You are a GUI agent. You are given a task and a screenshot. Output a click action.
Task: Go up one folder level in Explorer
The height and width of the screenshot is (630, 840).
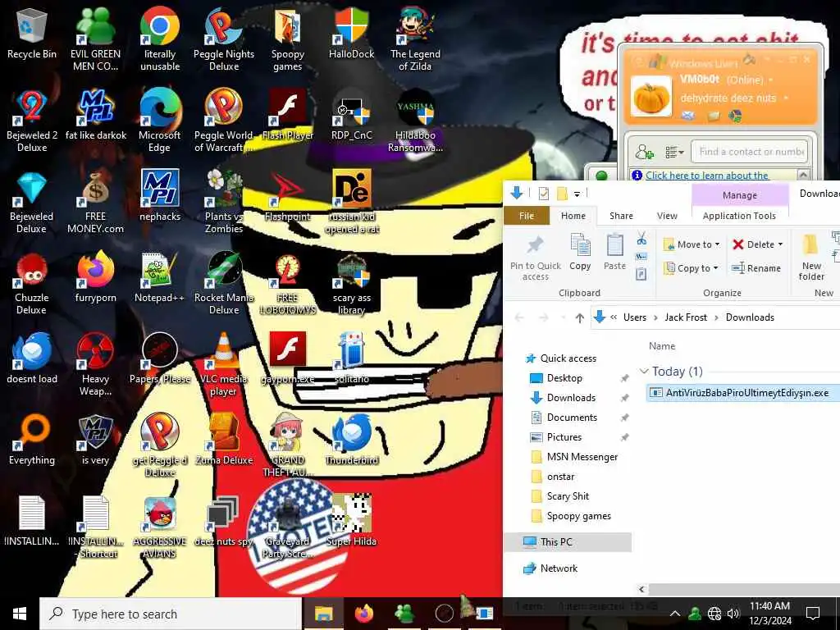[579, 318]
